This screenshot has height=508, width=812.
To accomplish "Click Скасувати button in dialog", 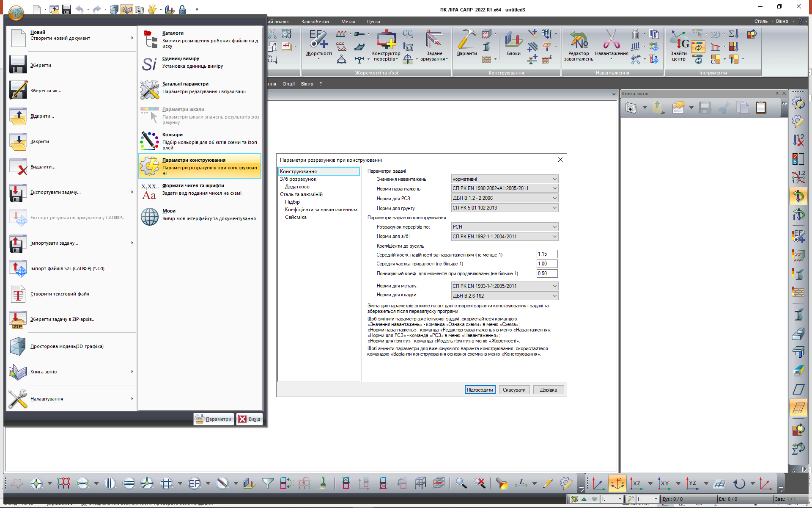I will tap(514, 389).
